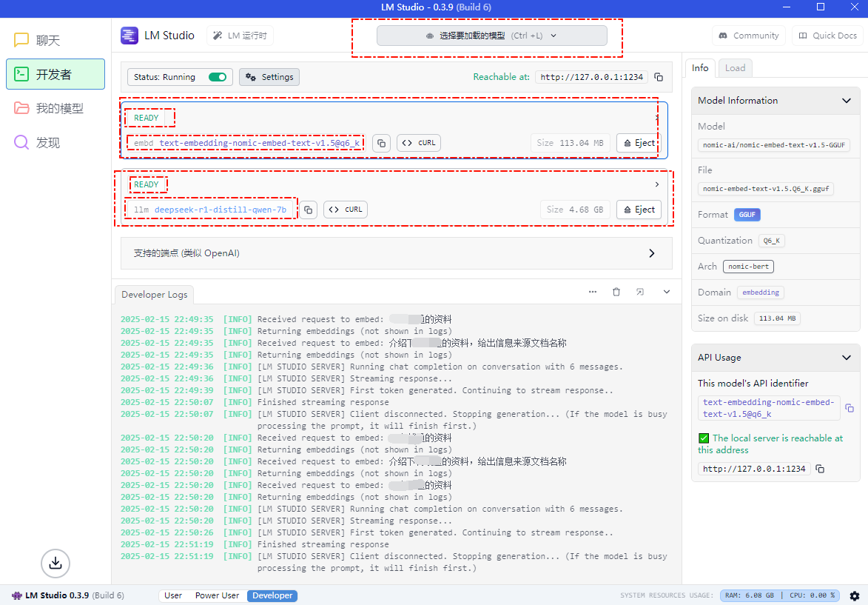
Task: Select the text-embedding-nomic-embed-text-v1.5@q6_k model name
Action: [x=260, y=143]
